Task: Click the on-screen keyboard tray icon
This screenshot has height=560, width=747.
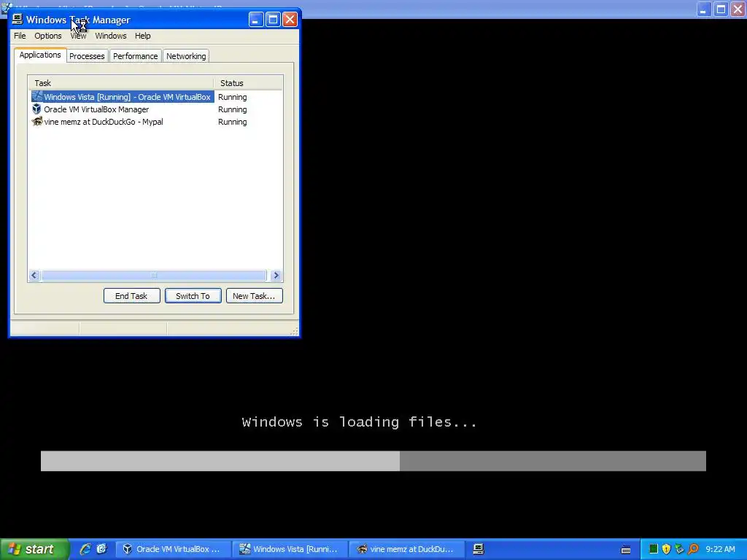Action: click(626, 550)
